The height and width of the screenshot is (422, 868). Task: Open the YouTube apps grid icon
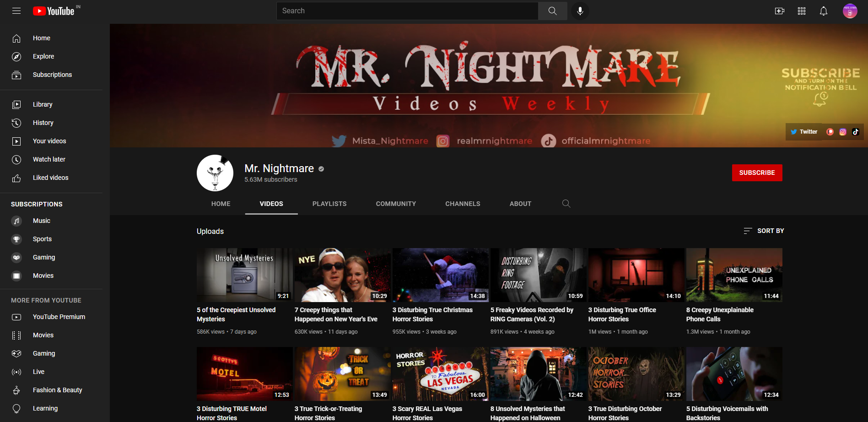coord(801,11)
